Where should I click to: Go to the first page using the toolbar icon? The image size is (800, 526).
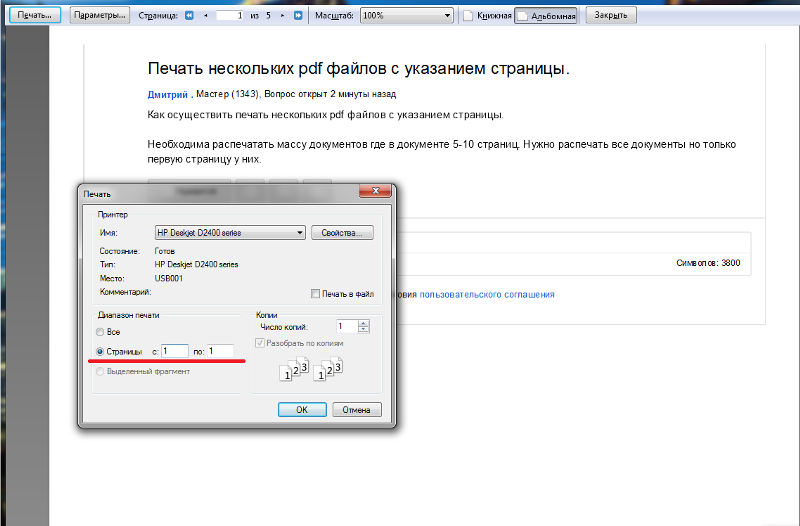coord(189,16)
